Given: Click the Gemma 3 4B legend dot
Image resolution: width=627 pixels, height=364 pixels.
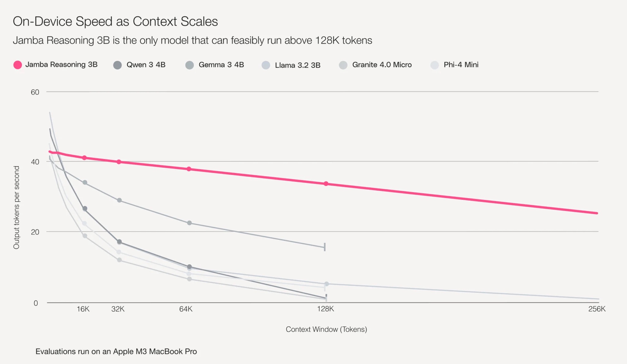Looking at the screenshot, I should 190,65.
